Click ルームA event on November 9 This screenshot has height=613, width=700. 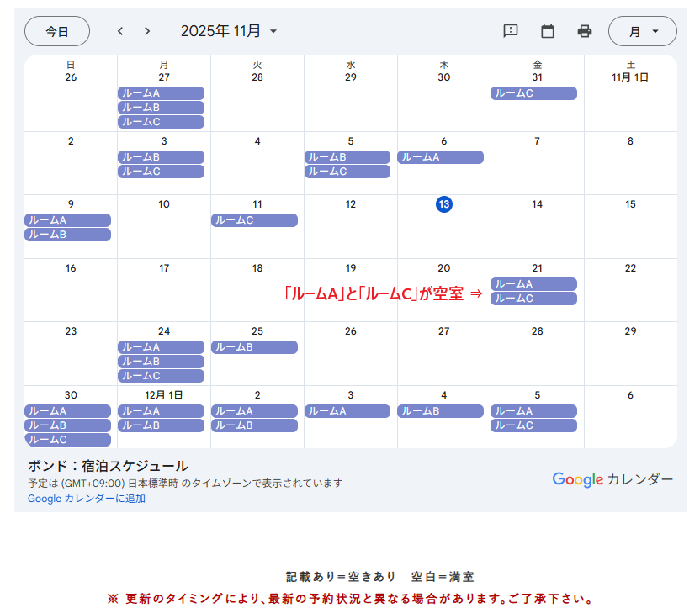coord(67,220)
